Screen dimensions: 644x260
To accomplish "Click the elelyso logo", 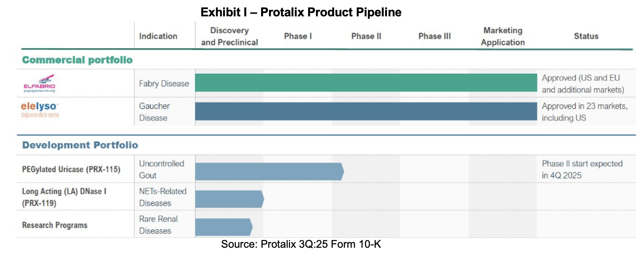I will pos(40,109).
